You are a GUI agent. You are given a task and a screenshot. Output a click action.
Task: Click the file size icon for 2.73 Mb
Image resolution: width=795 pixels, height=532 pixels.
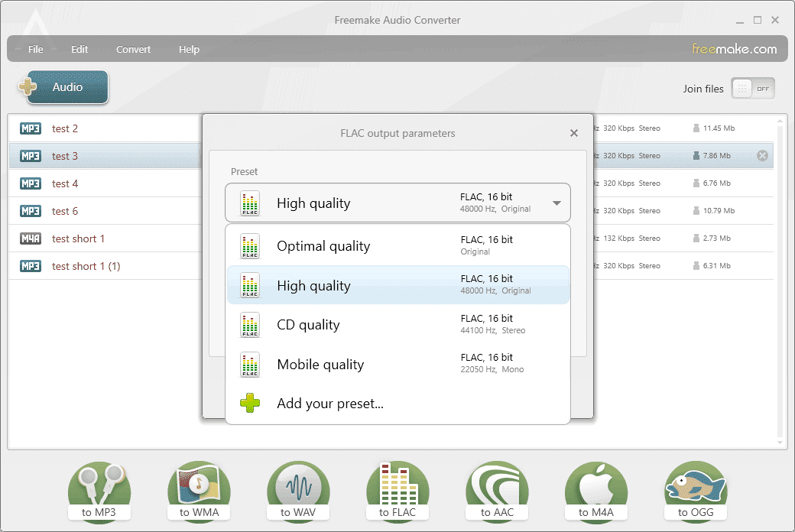click(696, 238)
